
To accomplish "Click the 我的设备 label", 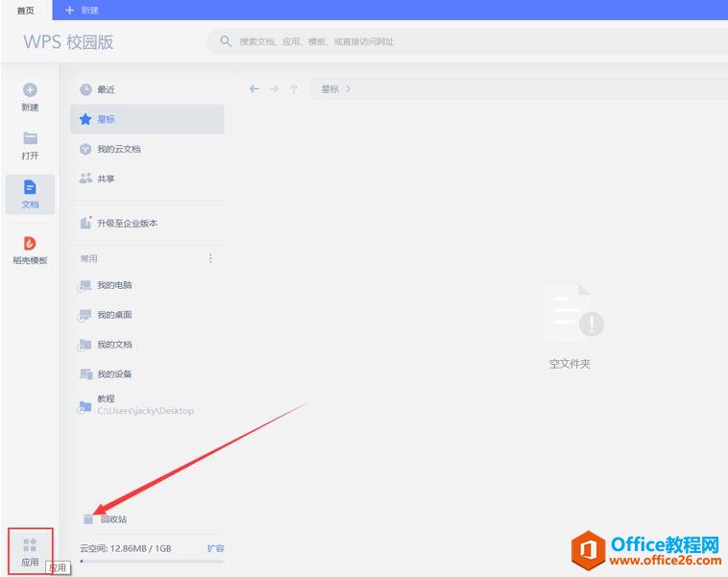I will point(114,374).
